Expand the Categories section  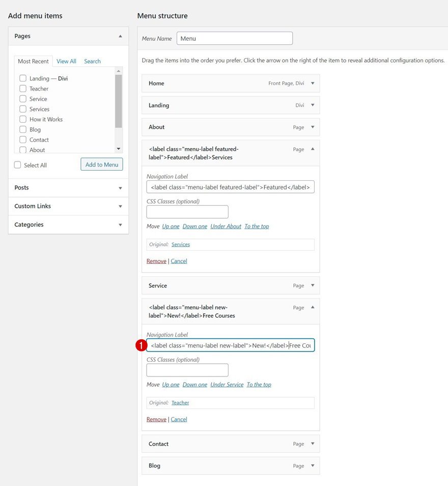click(120, 225)
